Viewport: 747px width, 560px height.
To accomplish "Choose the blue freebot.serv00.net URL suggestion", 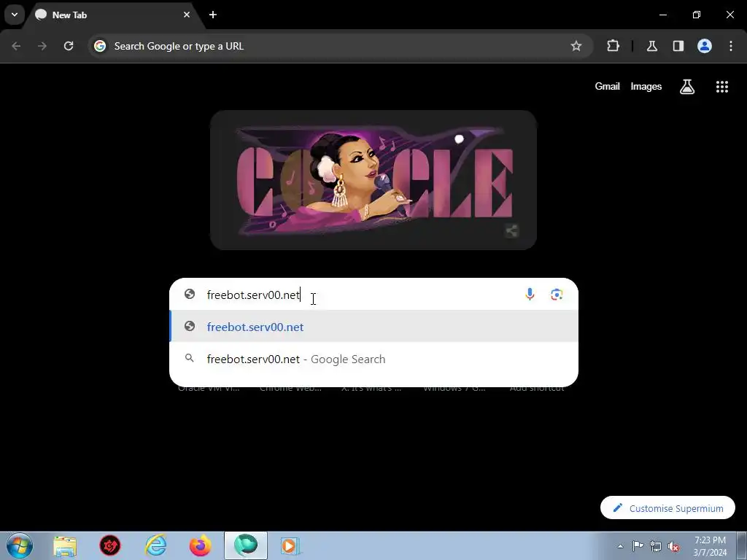I will (x=374, y=326).
